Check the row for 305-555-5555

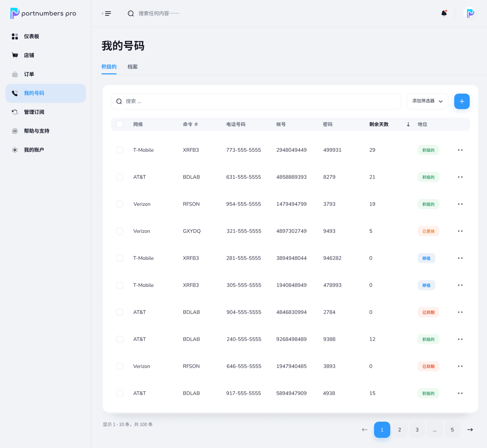pos(120,285)
